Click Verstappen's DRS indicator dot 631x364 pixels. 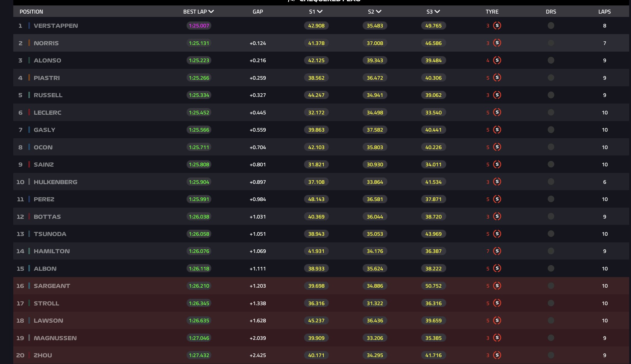pyautogui.click(x=551, y=26)
